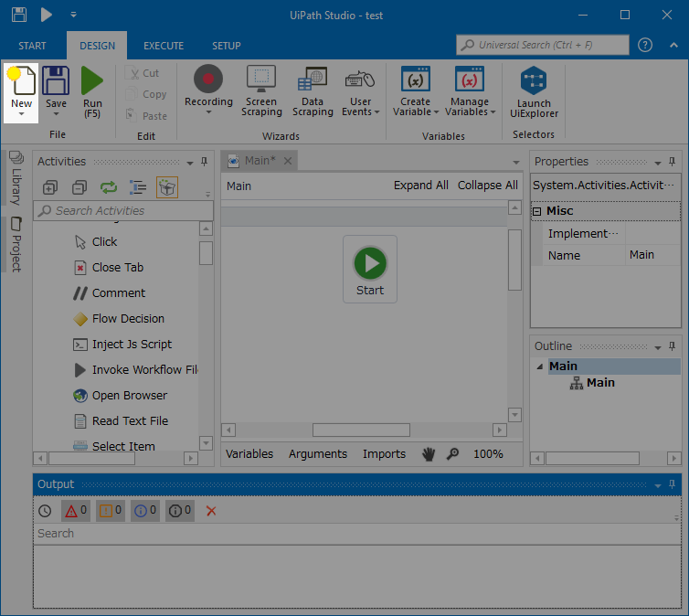This screenshot has height=616, width=689.
Task: Select the pan hand tool
Action: 429,454
